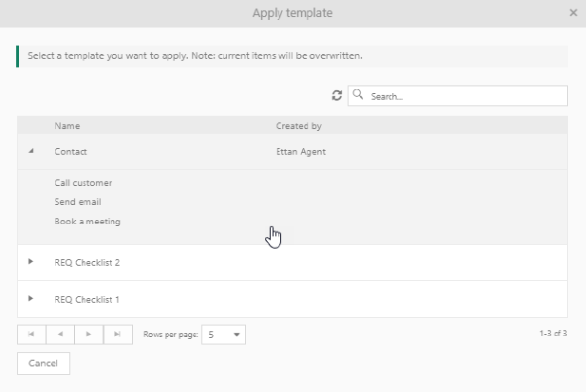The height and width of the screenshot is (392, 586).
Task: Sort by the Created by column header
Action: pyautogui.click(x=298, y=125)
